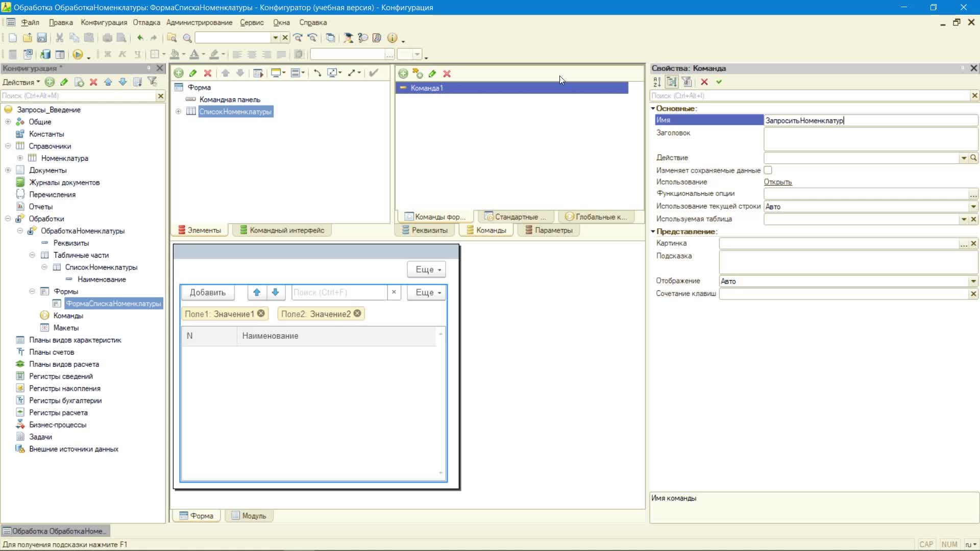Click the save floppy disk toolbar icon
The width and height of the screenshot is (980, 551).
click(x=42, y=38)
